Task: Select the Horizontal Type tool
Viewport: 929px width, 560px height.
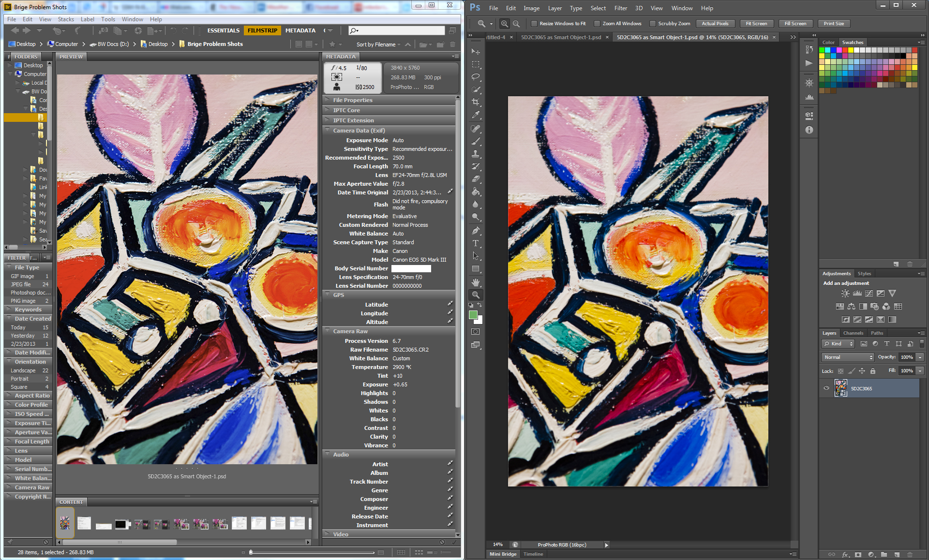Action: point(476,243)
